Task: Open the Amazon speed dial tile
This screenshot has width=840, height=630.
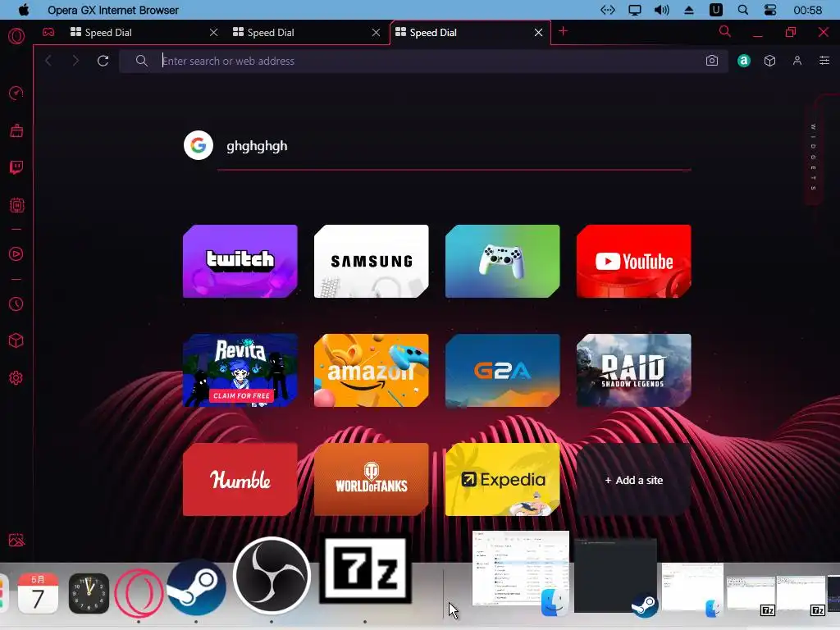Action: pyautogui.click(x=372, y=370)
